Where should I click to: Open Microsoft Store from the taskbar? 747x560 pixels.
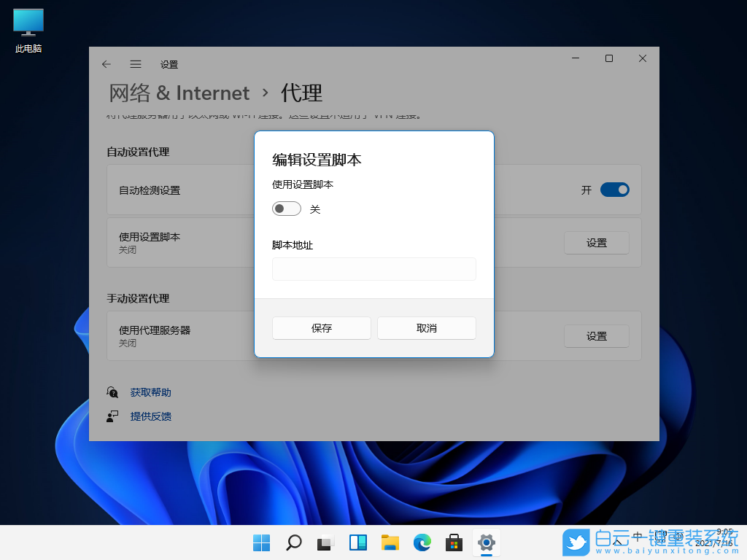click(454, 543)
